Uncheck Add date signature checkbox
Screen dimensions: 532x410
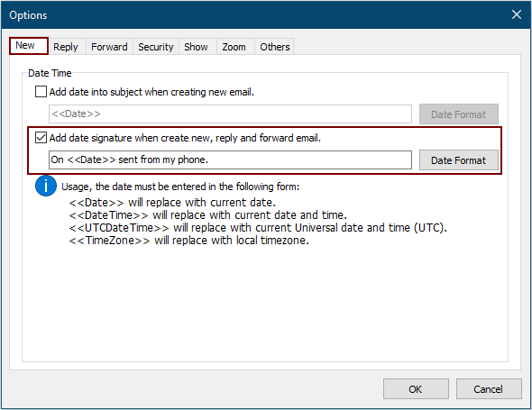41,138
